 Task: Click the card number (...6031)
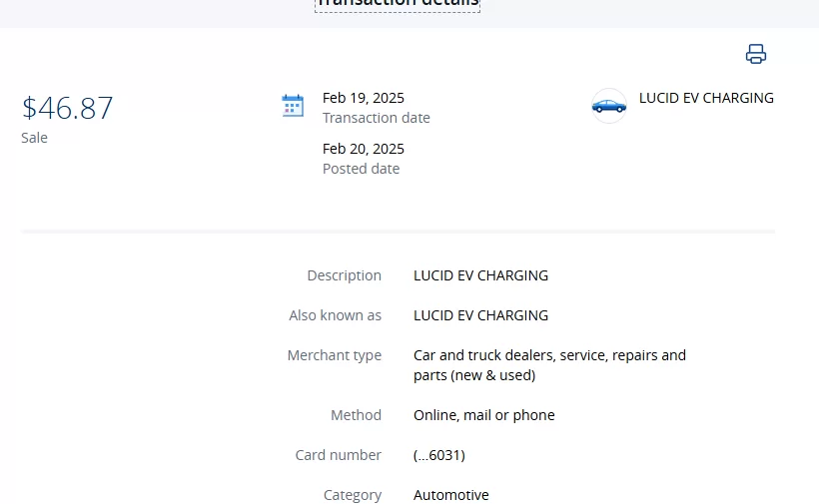click(439, 455)
